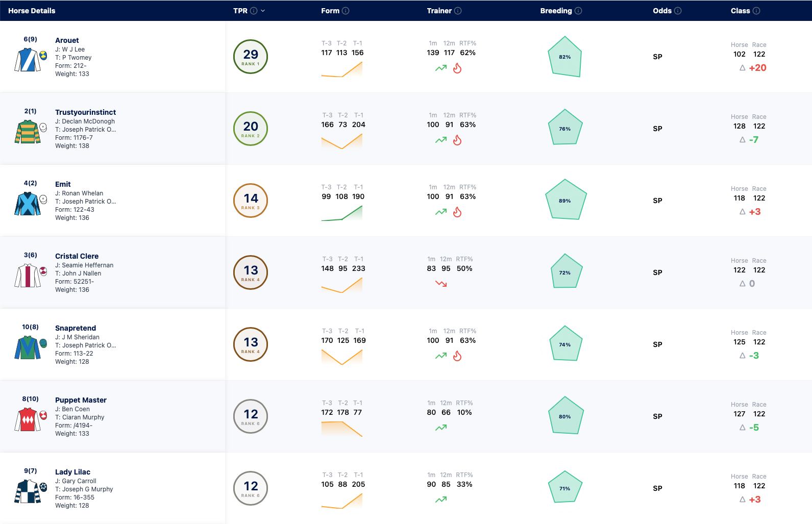Viewport: 812px width, 524px height.
Task: Open the TPR sort chevron dropdown
Action: pyautogui.click(x=263, y=11)
